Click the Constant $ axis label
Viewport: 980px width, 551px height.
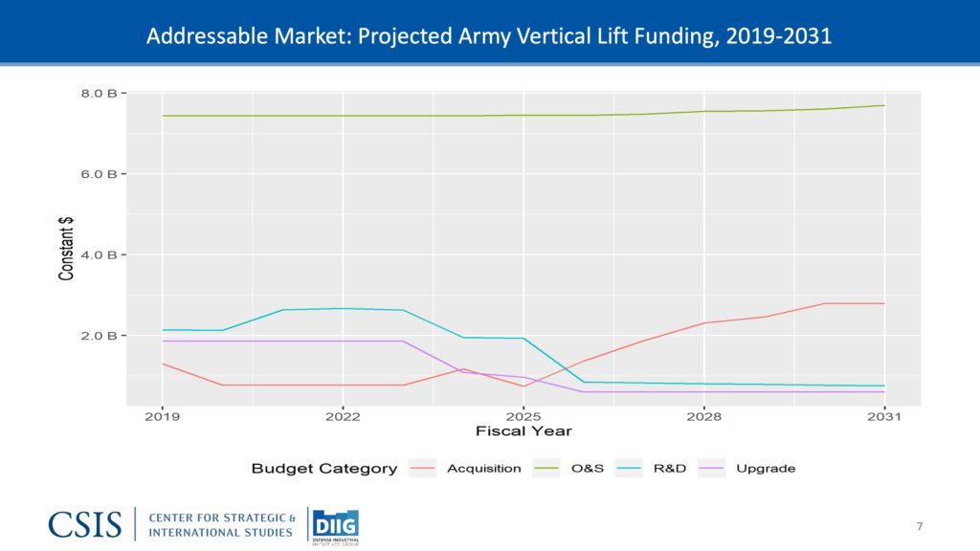click(67, 248)
